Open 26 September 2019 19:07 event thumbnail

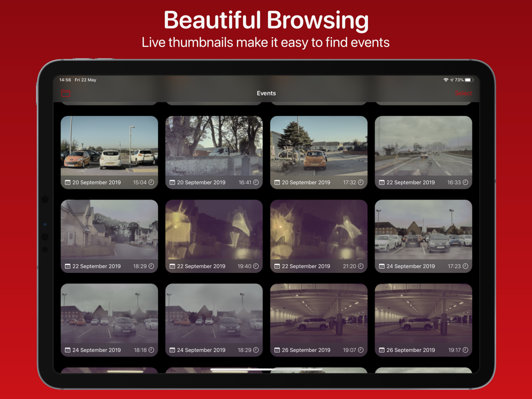(x=319, y=320)
